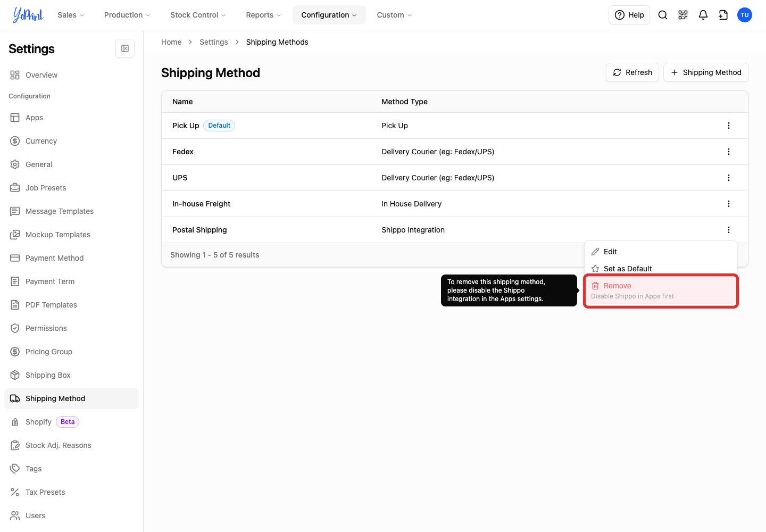Open the TU user avatar menu
766x532 pixels.
tap(745, 15)
